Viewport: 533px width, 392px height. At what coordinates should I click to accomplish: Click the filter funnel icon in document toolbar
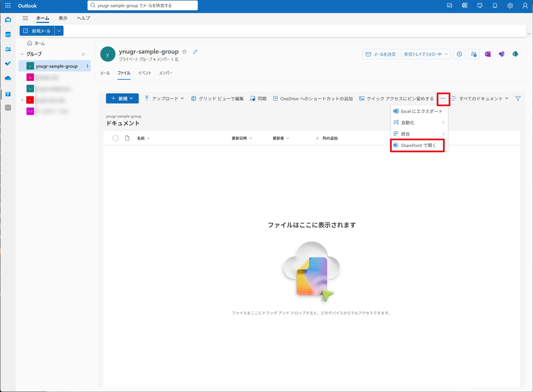pos(518,98)
